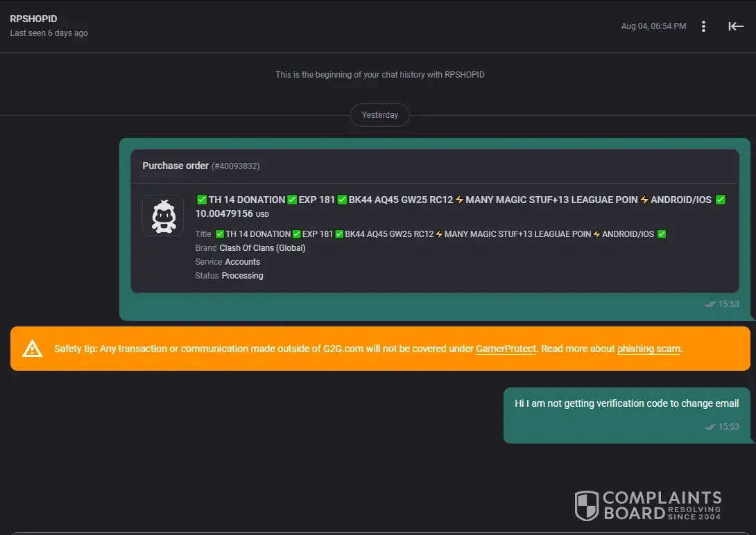The height and width of the screenshot is (535, 756).
Task: Click the 'beginning of your chat history' notice
Action: tap(380, 75)
